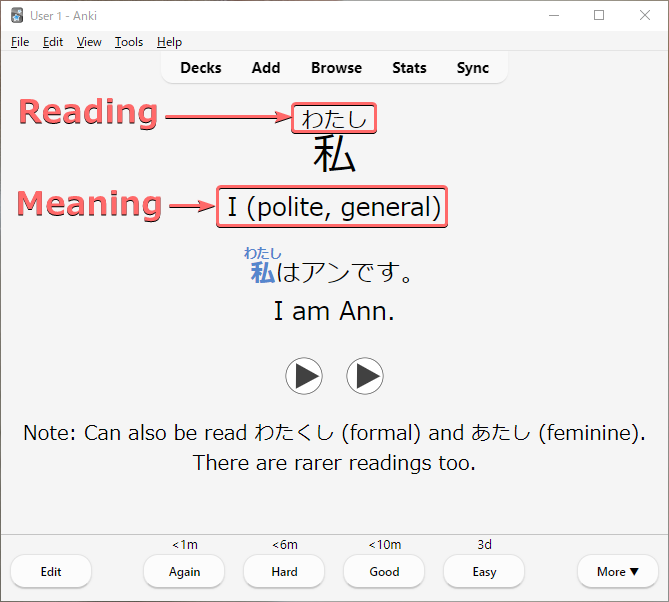This screenshot has height=602, width=669.
Task: Open the Edit menu
Action: click(x=53, y=42)
